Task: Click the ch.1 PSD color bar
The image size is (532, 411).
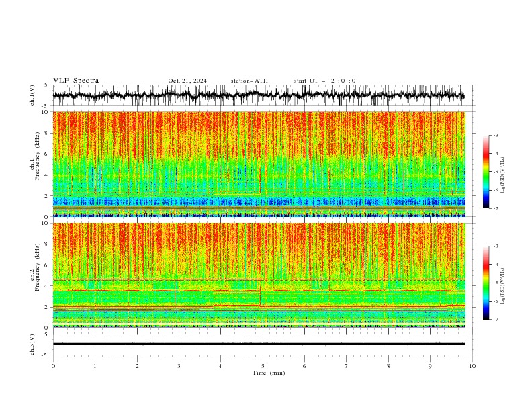Action: 486,172
